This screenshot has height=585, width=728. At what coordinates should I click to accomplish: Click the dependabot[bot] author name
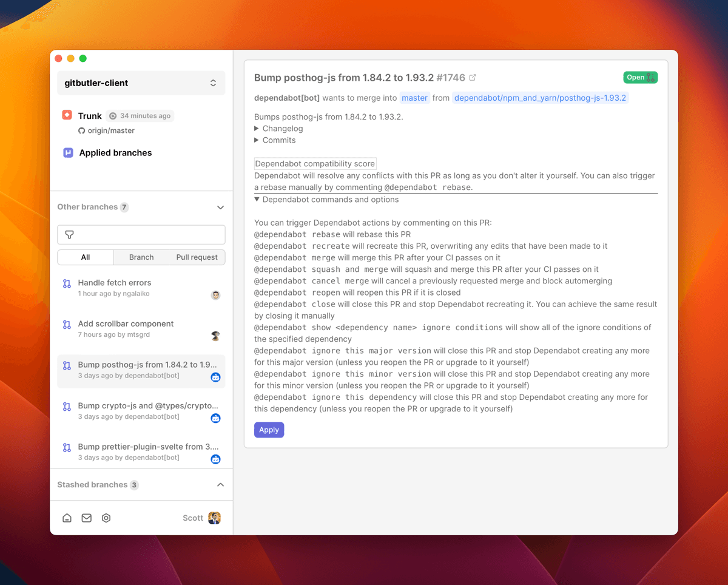point(287,98)
